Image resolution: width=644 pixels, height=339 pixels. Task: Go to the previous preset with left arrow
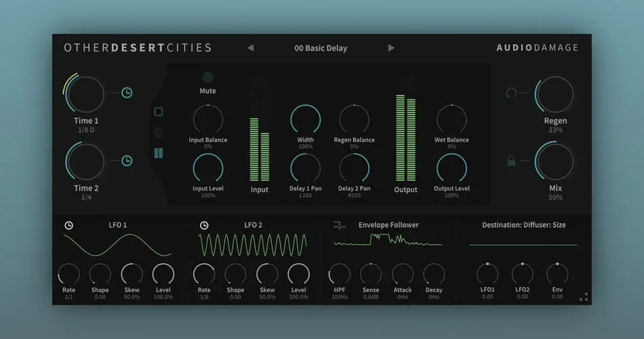pos(251,48)
